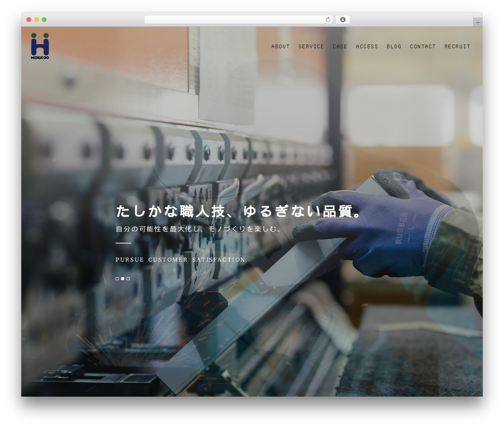Click the PURSUE CUSTOMER SATISFACTION text
The height and width of the screenshot is (427, 504).
[182, 260]
